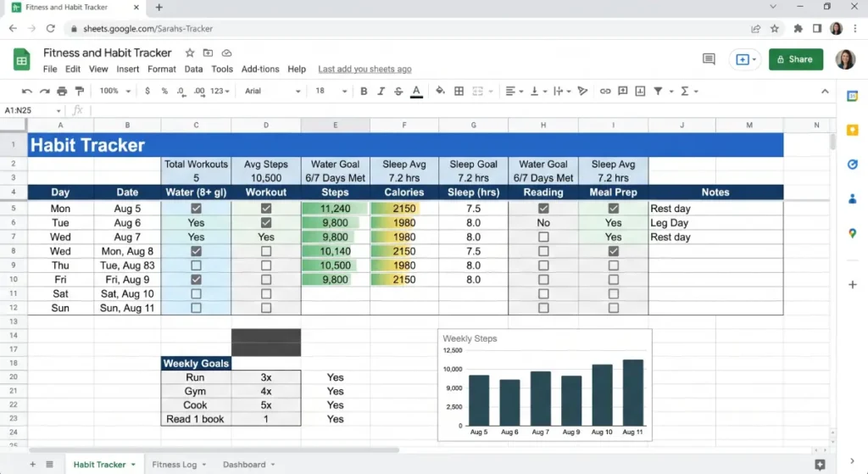This screenshot has height=474, width=868.
Task: Apply strikethrough formatting
Action: (398, 92)
